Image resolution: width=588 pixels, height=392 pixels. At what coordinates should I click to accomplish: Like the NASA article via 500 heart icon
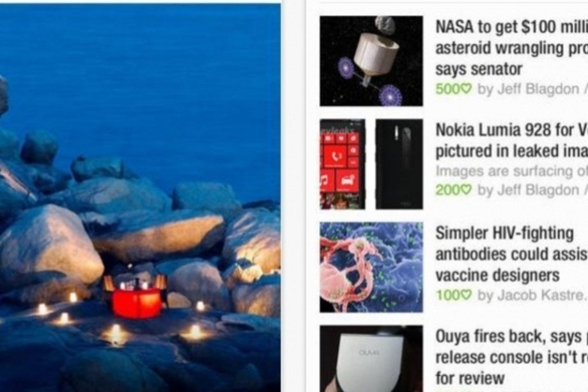[453, 90]
